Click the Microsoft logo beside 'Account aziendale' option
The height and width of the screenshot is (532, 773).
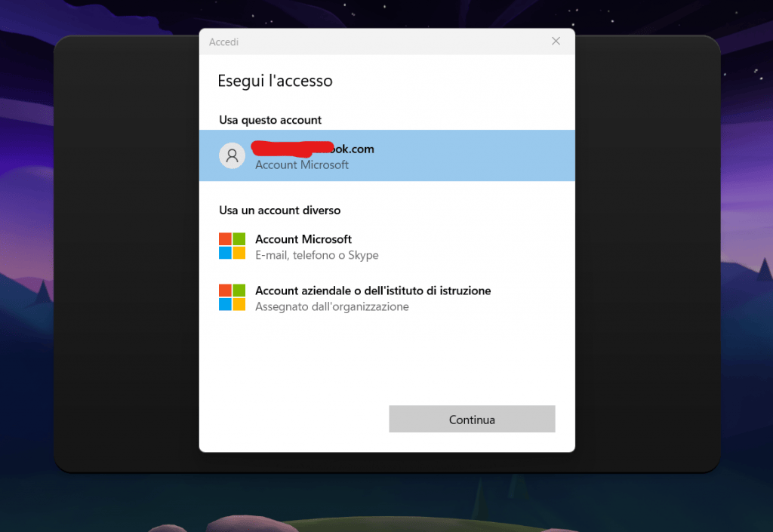[232, 297]
